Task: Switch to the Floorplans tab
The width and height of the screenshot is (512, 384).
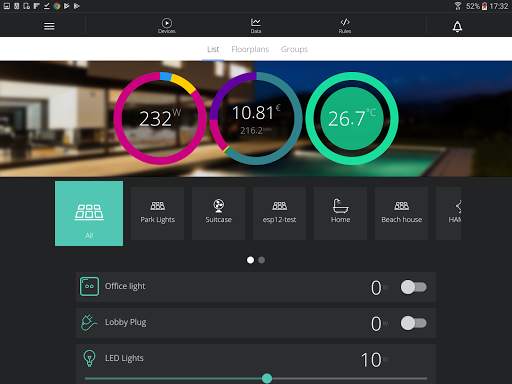Action: pos(250,49)
